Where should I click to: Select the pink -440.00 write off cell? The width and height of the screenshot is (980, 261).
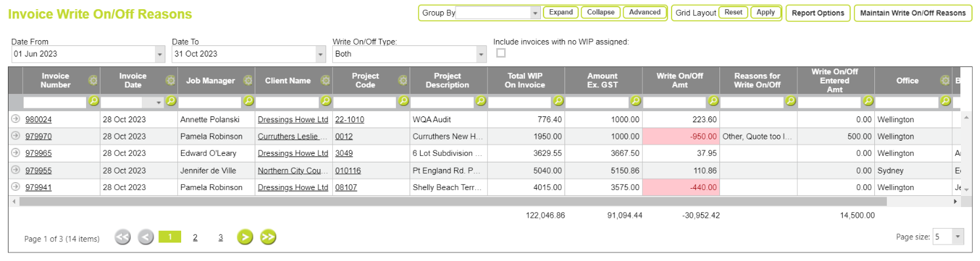pyautogui.click(x=681, y=187)
